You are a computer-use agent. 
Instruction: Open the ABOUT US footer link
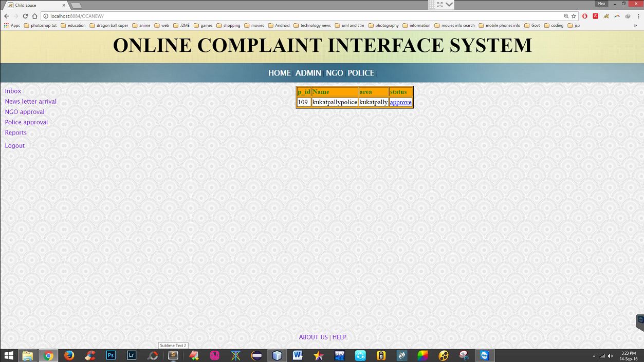tap(313, 337)
